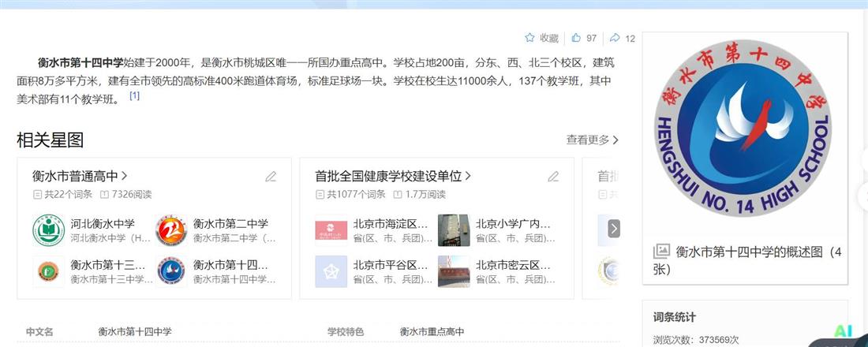
Task: Open the reference footnote [1] link
Action: point(134,95)
